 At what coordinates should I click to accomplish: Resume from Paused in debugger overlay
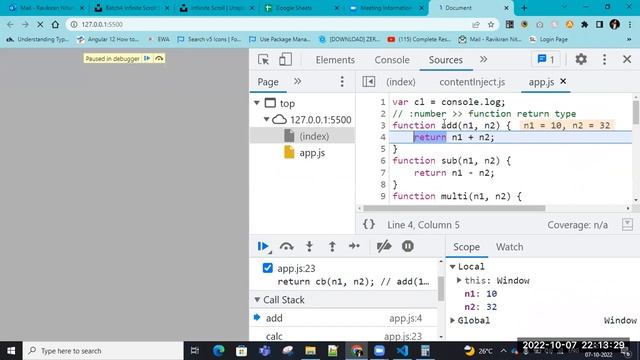tap(147, 58)
